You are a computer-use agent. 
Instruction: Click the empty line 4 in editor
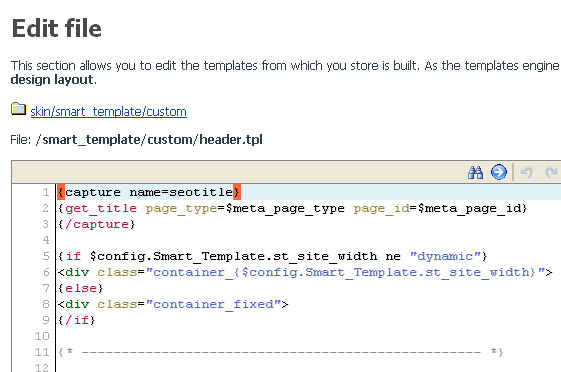tap(308, 240)
